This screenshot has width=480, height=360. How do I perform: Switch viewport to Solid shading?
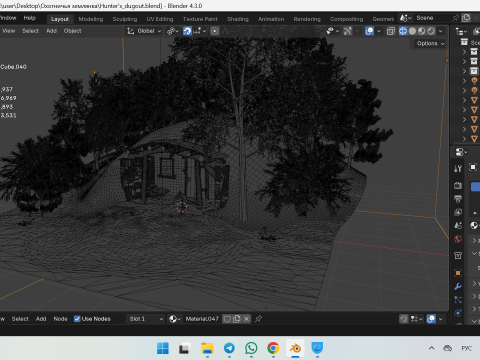(412, 31)
